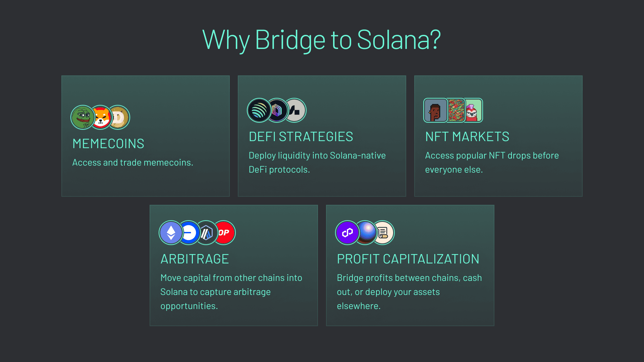Click the Why Bridge to Solana title

[x=321, y=40]
